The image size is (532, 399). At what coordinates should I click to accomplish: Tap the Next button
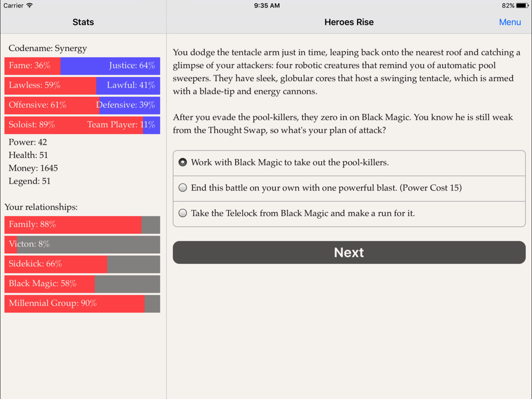coord(349,252)
